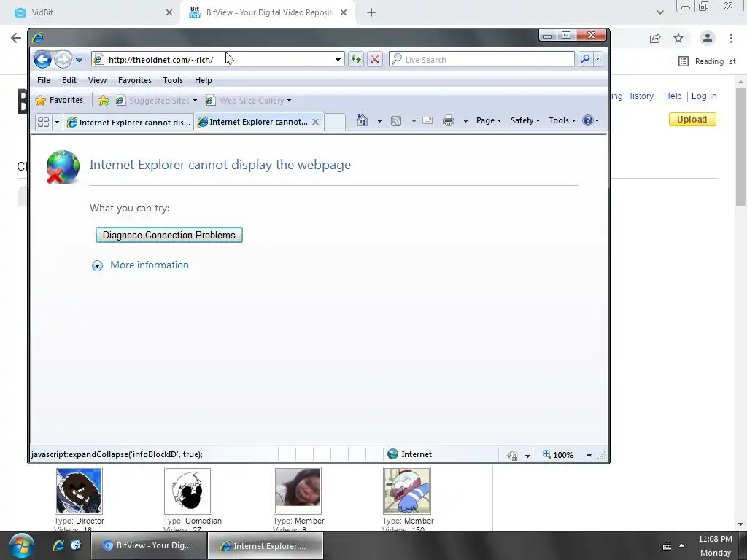Screen dimensions: 747x560
Task: Expand the More information link
Action: coord(150,265)
